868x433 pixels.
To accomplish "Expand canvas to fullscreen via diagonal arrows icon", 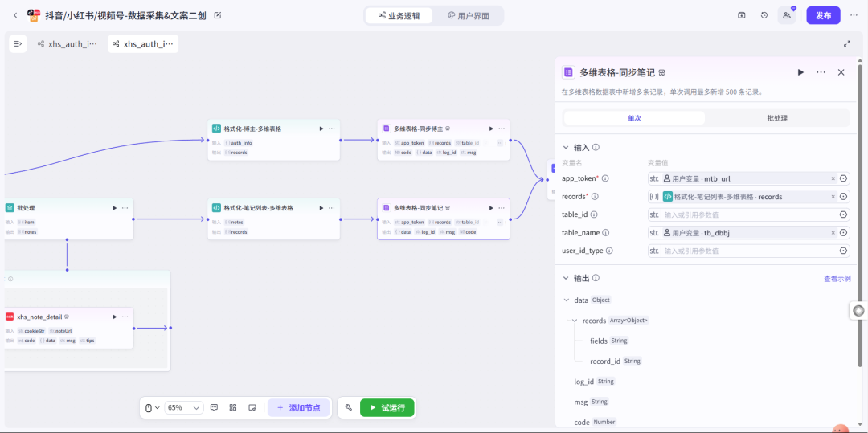I will [846, 43].
